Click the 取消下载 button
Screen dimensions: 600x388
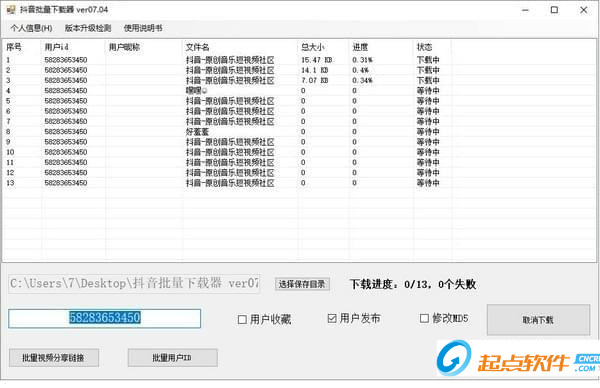tap(538, 320)
